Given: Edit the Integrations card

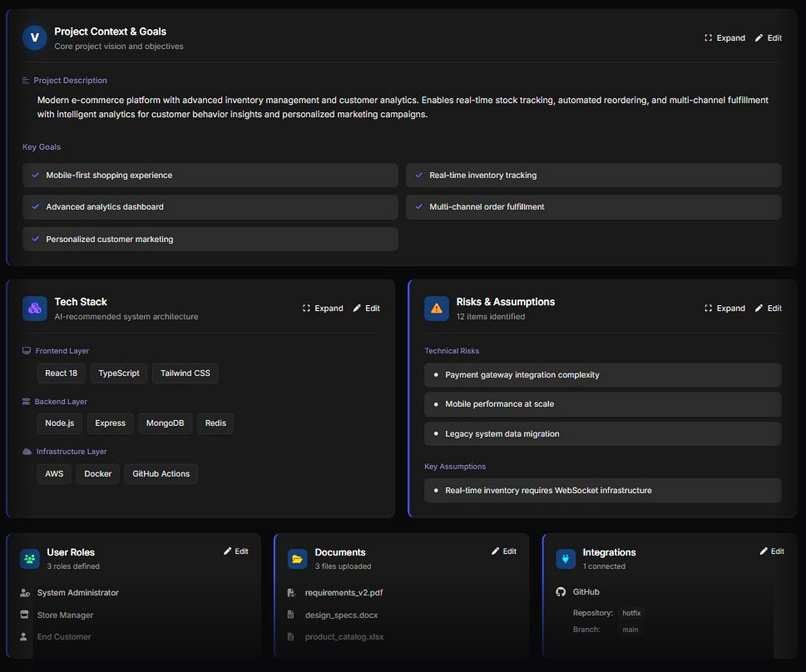Looking at the screenshot, I should [772, 551].
